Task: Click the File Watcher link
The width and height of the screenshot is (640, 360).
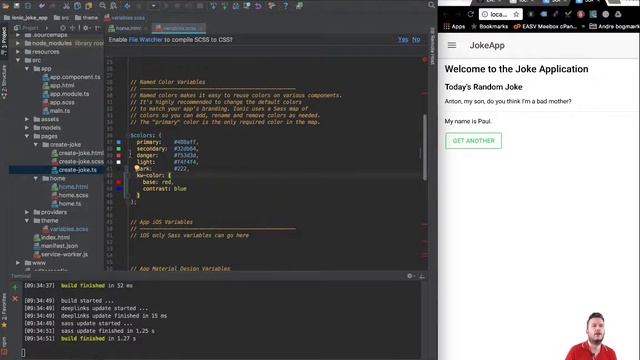Action: point(145,40)
